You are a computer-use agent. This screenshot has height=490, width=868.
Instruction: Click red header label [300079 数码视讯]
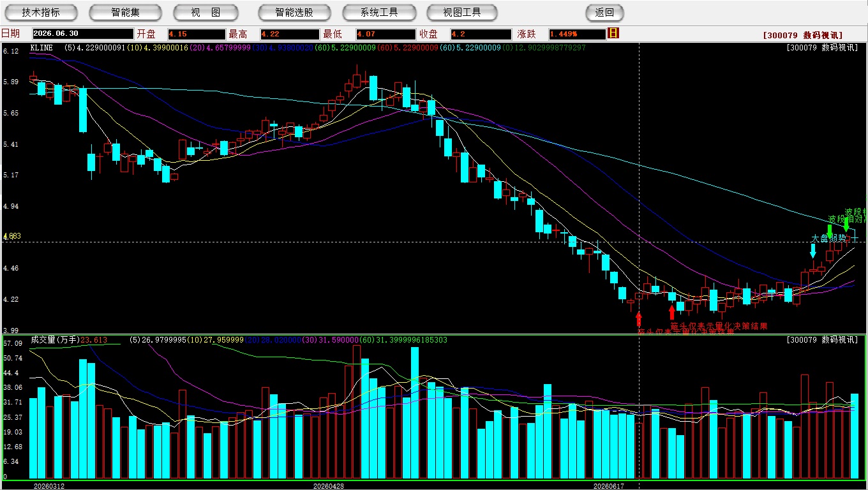coord(803,36)
